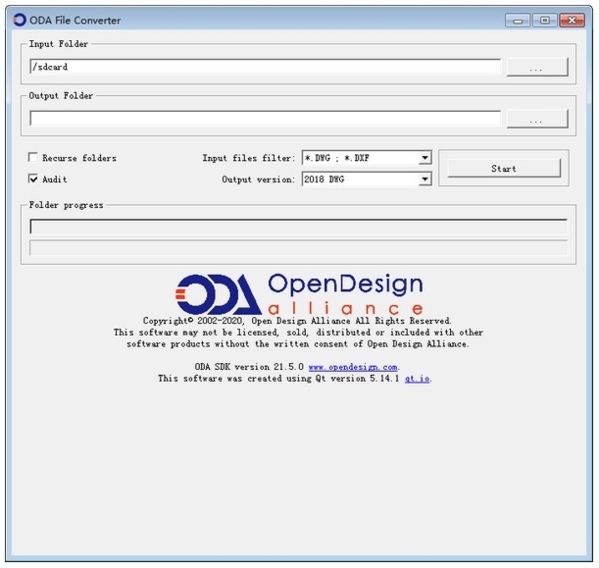Browse for Output Folder with ... button
The height and width of the screenshot is (568, 599).
coord(537,119)
